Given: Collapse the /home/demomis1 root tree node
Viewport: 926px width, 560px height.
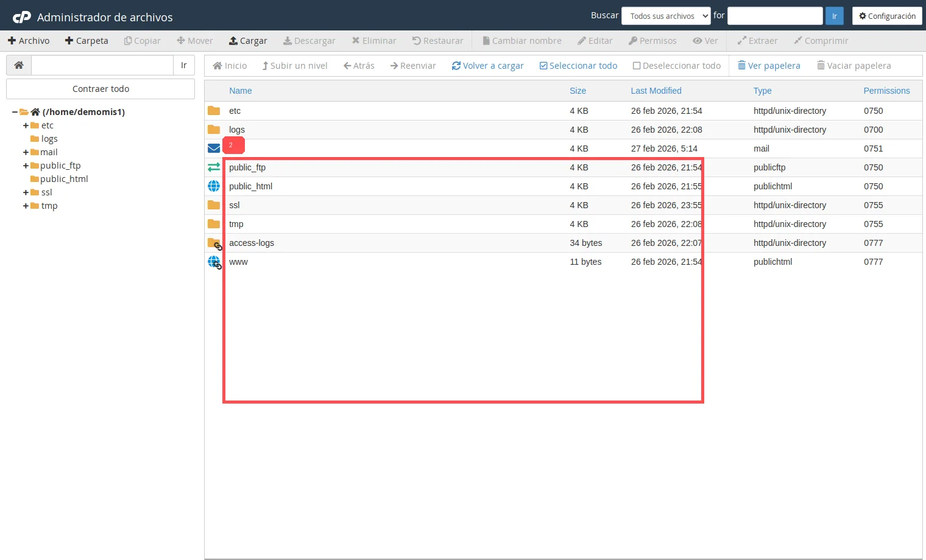Looking at the screenshot, I should [15, 112].
